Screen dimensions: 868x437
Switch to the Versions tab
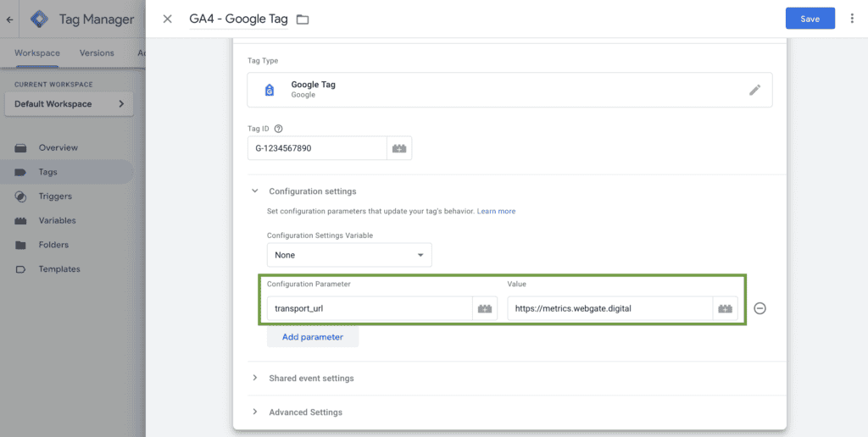(97, 53)
